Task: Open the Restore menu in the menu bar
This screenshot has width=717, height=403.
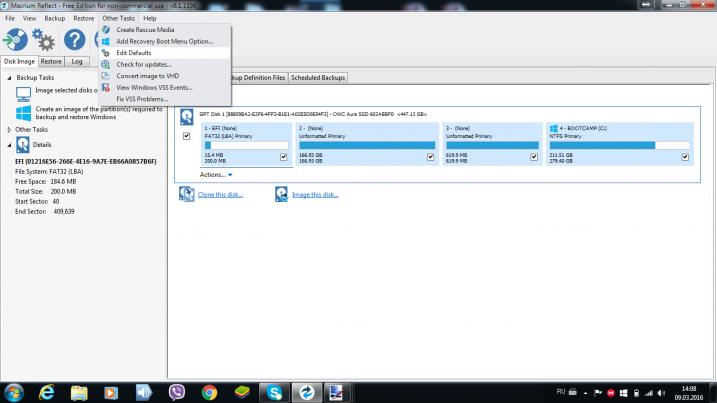Action: coord(84,18)
